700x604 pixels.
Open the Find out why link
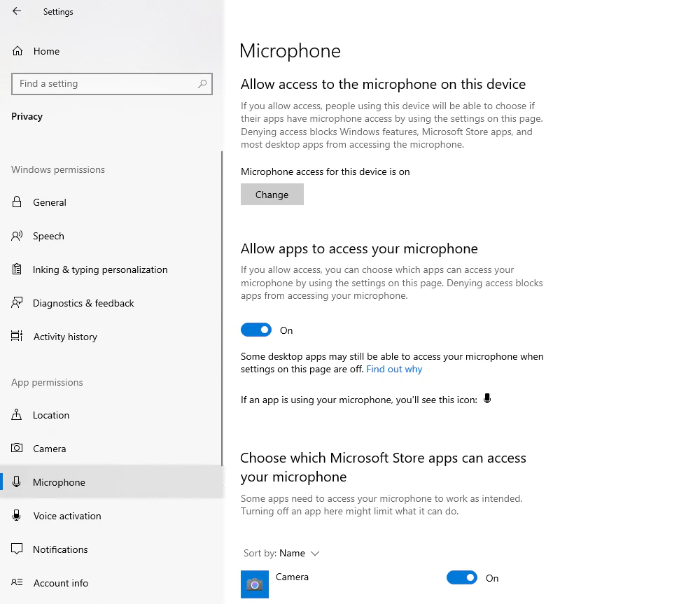(394, 369)
